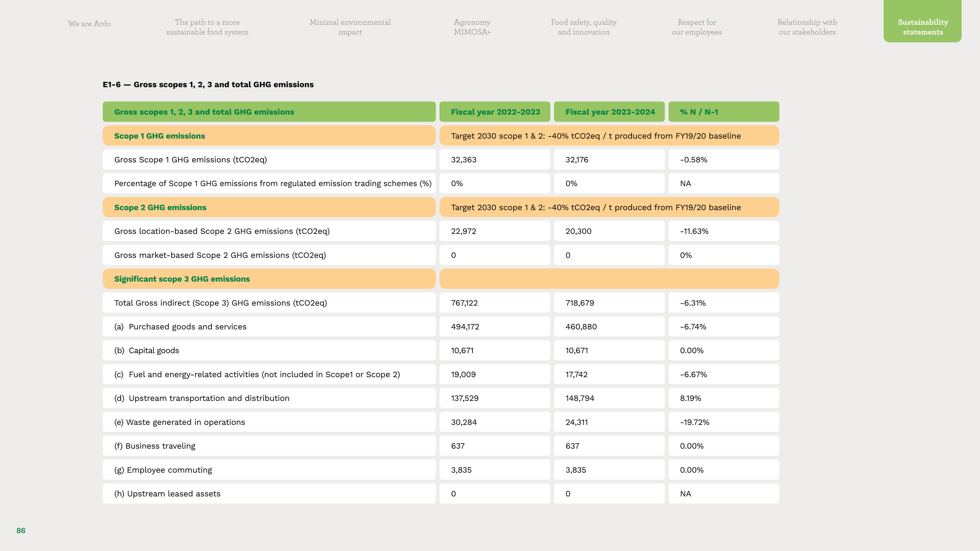Open 'Relationship with our stakeholders' tab
This screenshot has height=551, width=980.
click(807, 27)
